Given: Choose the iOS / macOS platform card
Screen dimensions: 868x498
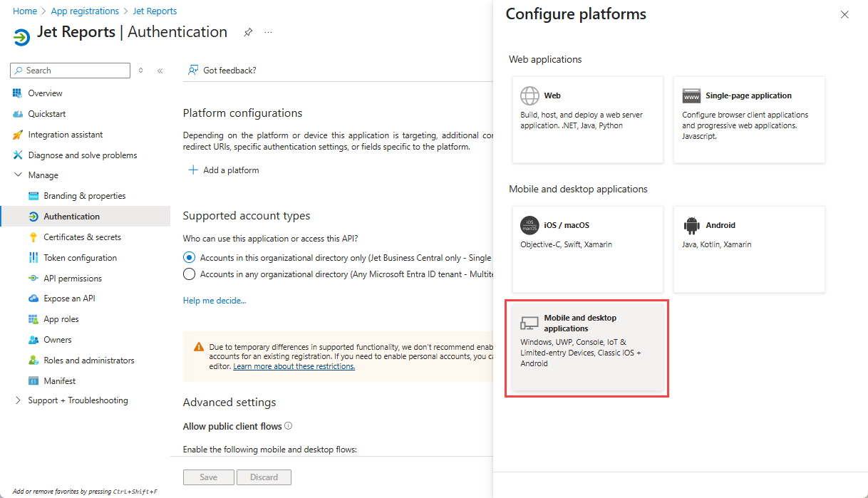Looking at the screenshot, I should [x=588, y=249].
